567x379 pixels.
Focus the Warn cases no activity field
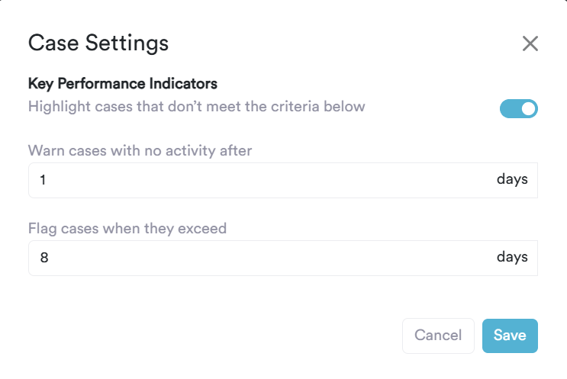pos(283,180)
